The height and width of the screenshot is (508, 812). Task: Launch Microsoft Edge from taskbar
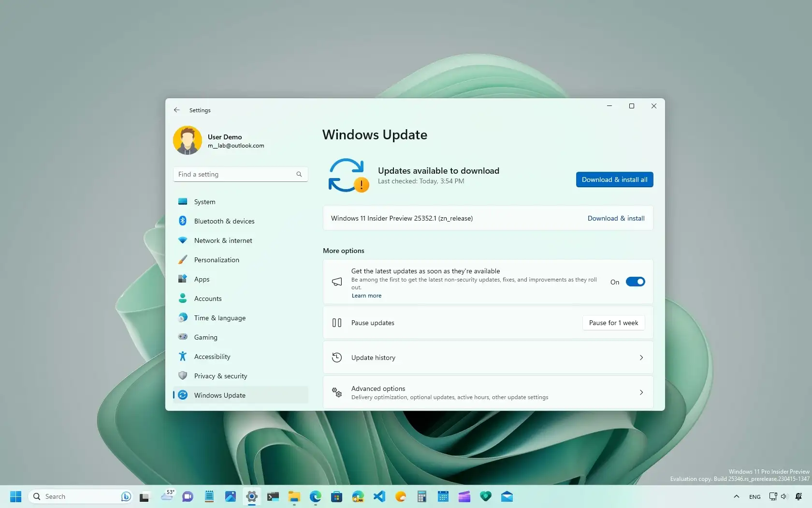click(315, 496)
